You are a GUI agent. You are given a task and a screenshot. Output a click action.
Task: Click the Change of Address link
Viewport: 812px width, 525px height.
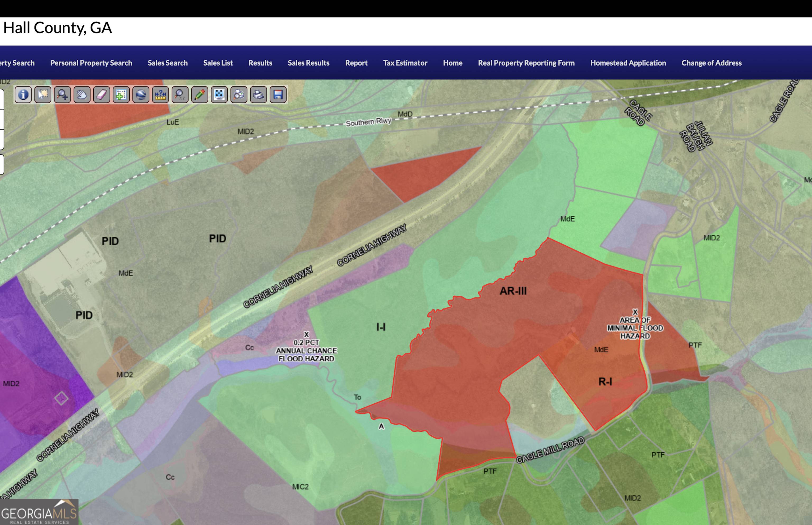(x=712, y=63)
